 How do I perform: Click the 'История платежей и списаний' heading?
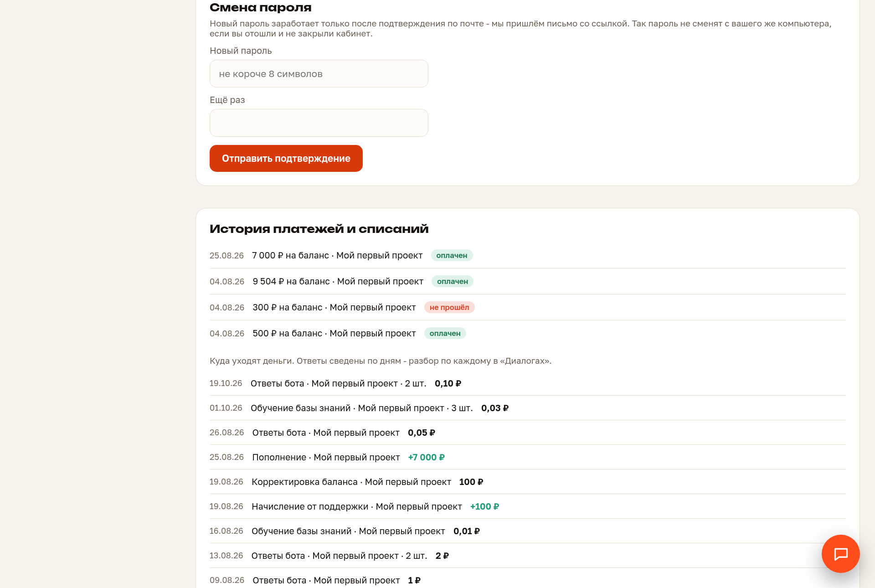[x=319, y=229]
